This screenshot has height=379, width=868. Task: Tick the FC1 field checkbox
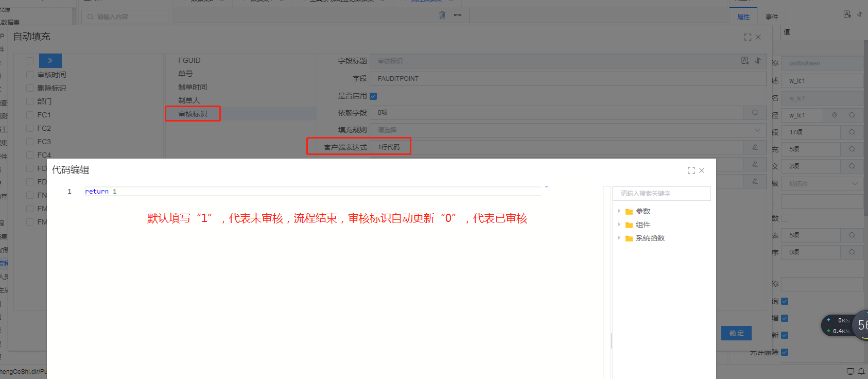(30, 115)
